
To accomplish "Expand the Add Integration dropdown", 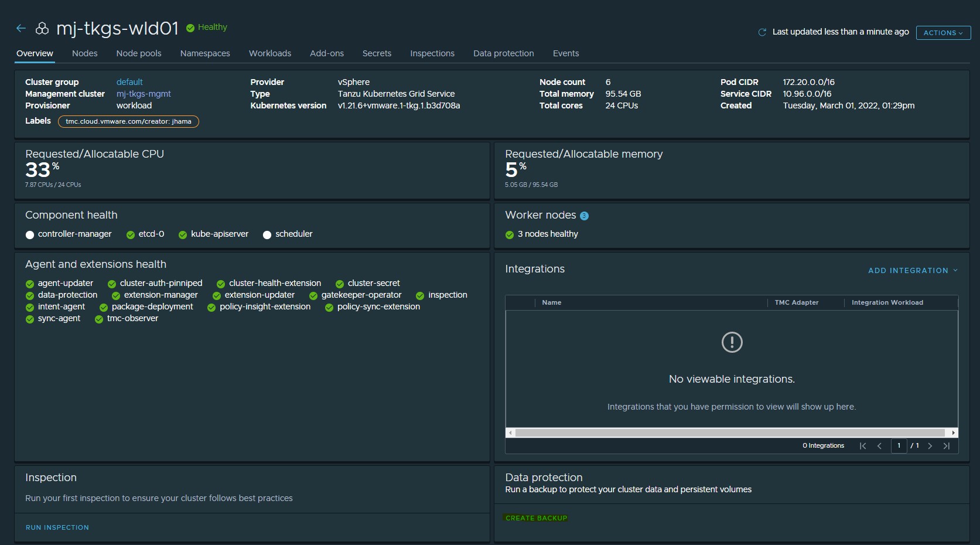I will point(913,271).
